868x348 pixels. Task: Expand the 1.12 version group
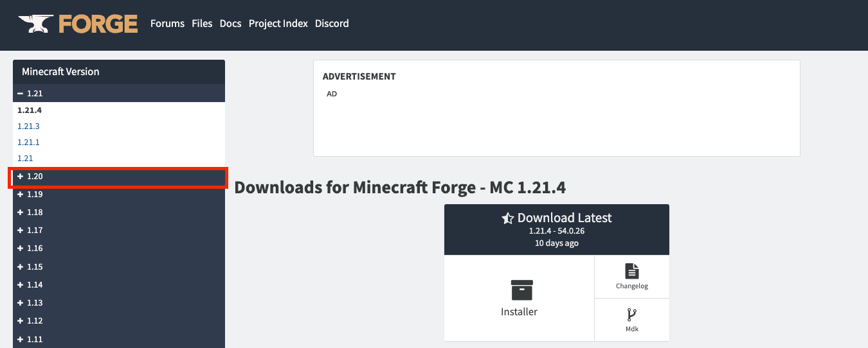tap(119, 320)
